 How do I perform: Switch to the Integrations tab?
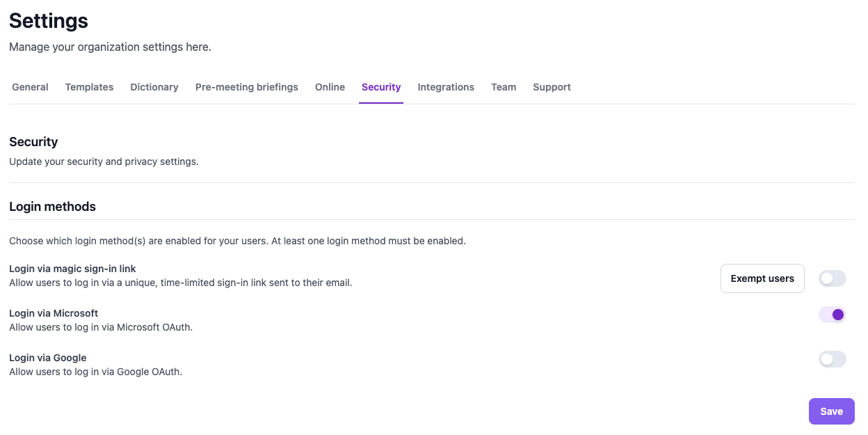click(x=446, y=87)
